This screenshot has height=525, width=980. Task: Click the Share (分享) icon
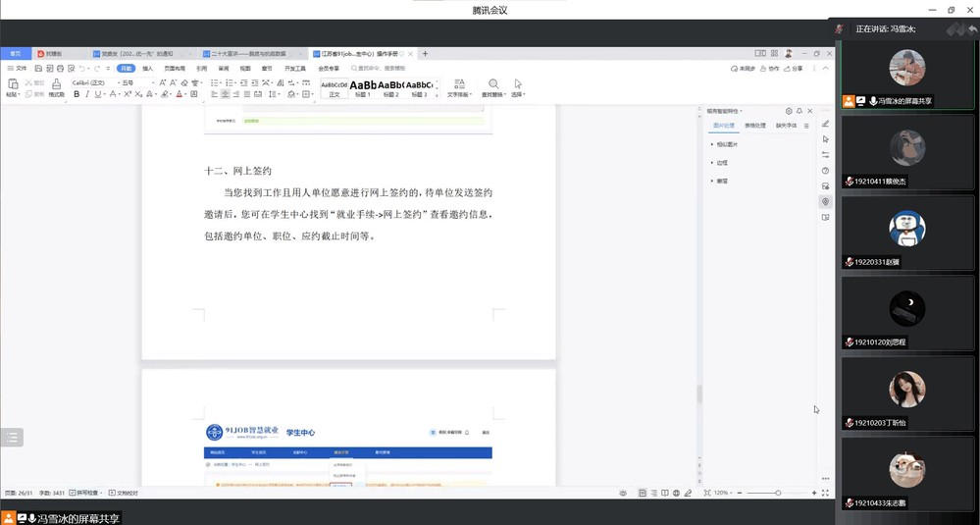tap(793, 69)
